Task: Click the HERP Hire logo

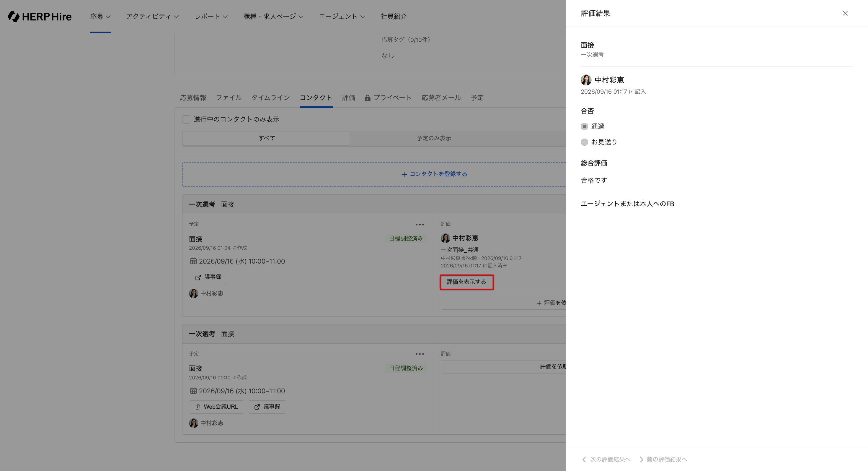Action: click(x=40, y=16)
